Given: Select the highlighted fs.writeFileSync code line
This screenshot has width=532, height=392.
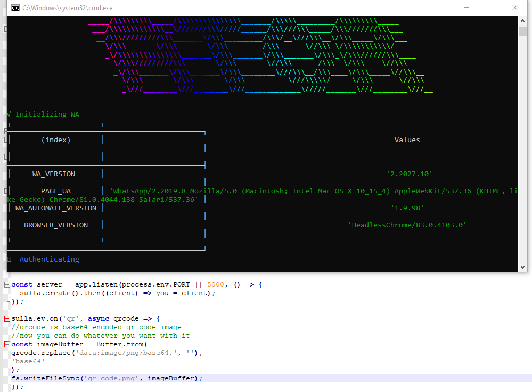Looking at the screenshot, I should [x=107, y=378].
